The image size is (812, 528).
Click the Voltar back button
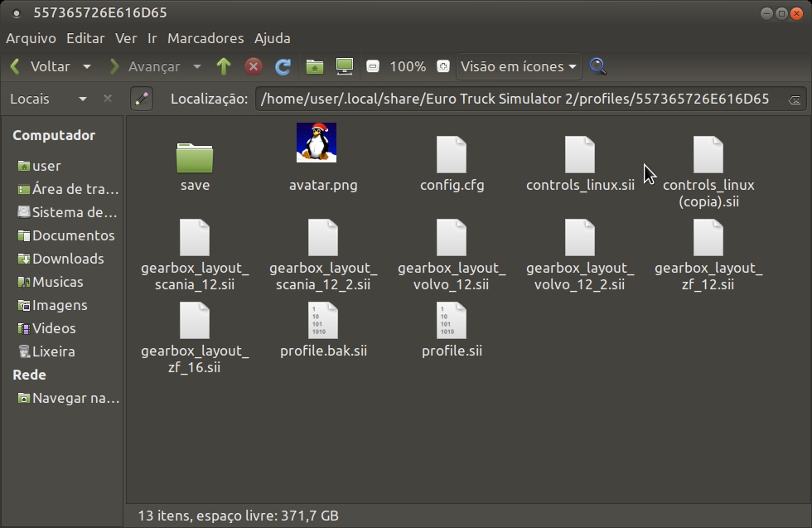(41, 66)
